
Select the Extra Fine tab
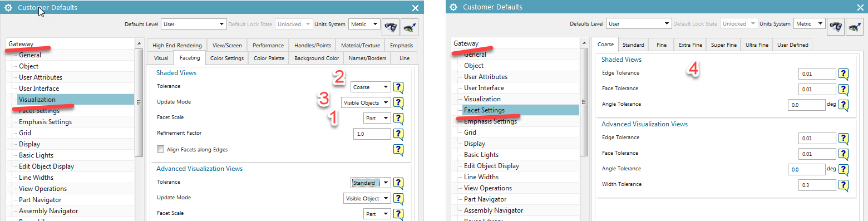(x=690, y=45)
